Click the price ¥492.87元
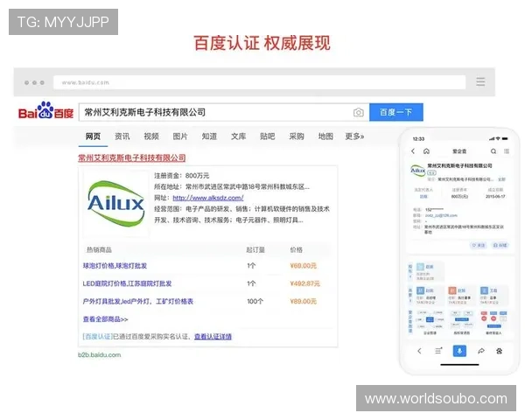 pos(305,283)
